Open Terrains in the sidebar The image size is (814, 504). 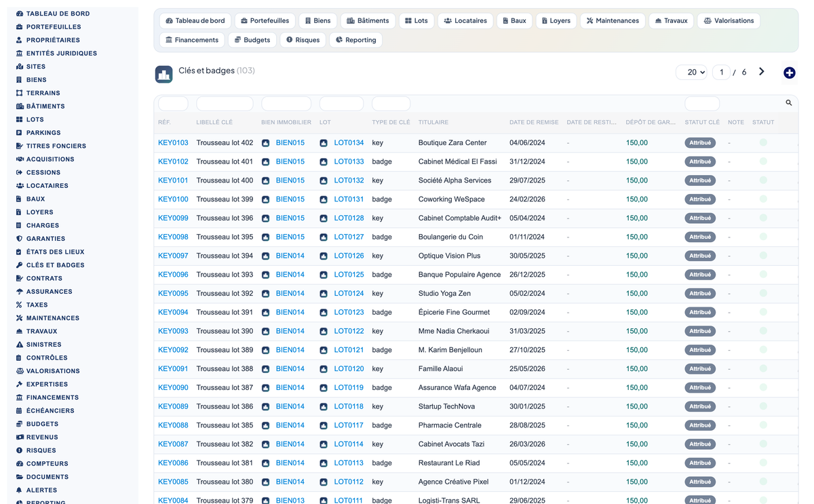pos(38,93)
